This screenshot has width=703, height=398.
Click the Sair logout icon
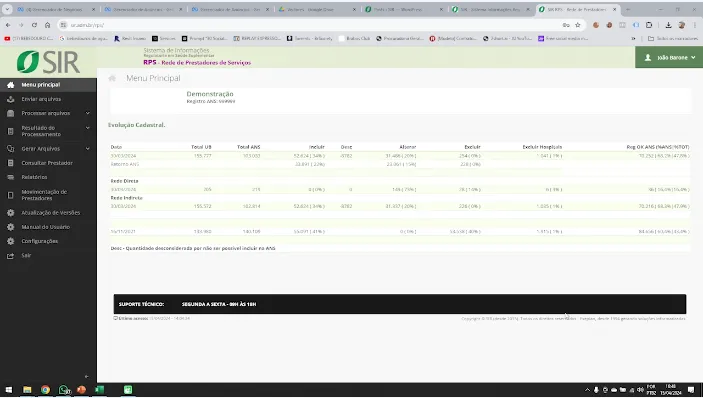(x=10, y=255)
